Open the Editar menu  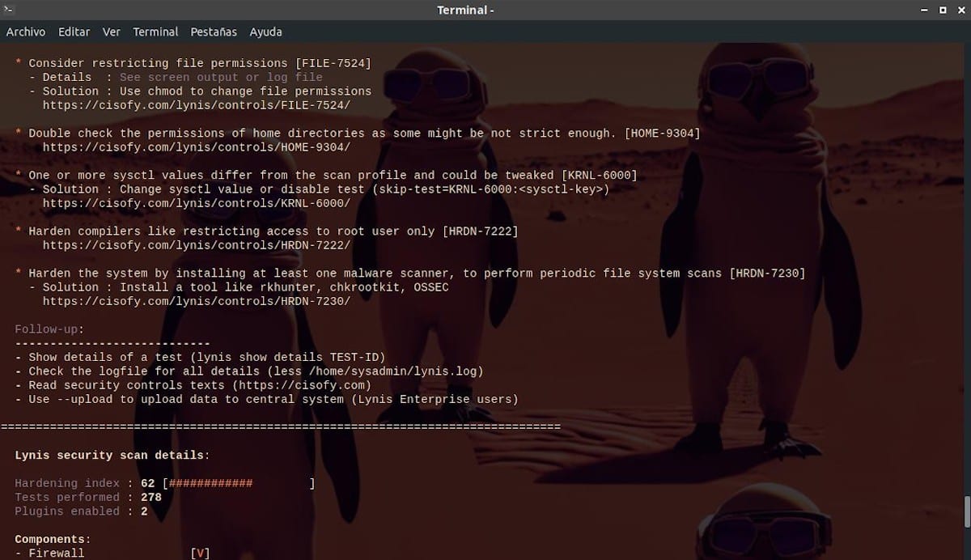tap(74, 32)
